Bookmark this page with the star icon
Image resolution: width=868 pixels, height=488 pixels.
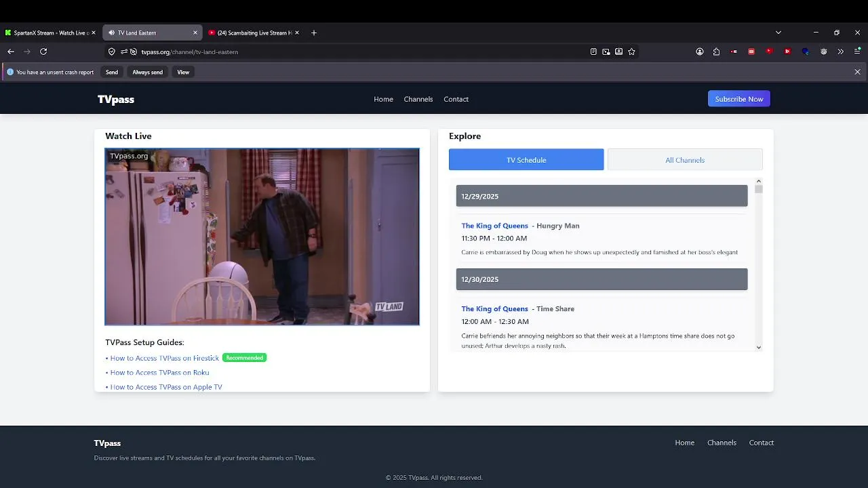tap(632, 52)
